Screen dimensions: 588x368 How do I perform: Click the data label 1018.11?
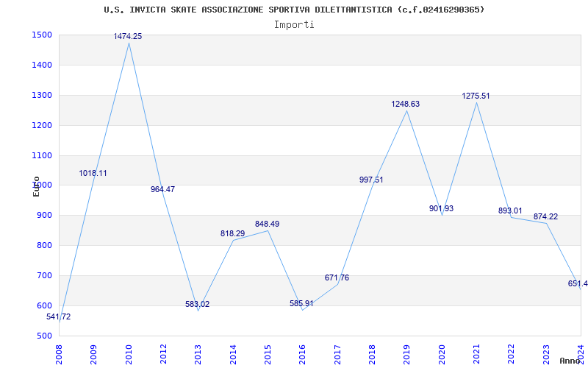pos(93,174)
